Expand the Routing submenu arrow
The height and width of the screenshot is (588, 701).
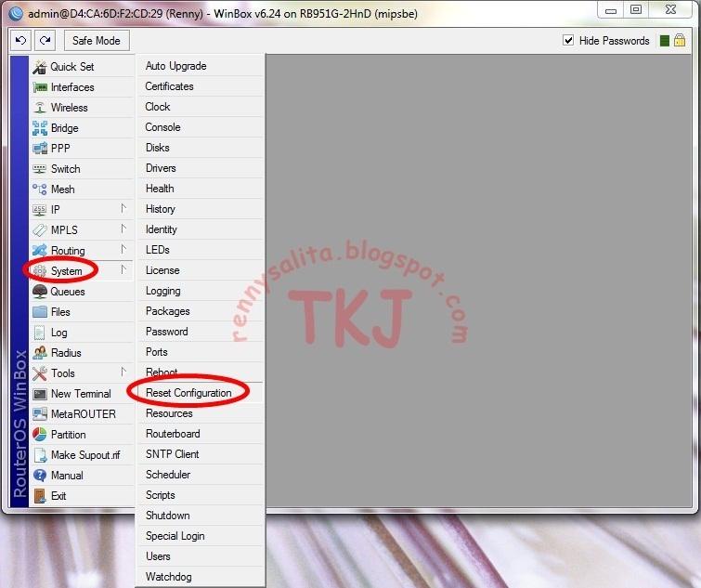(x=123, y=250)
